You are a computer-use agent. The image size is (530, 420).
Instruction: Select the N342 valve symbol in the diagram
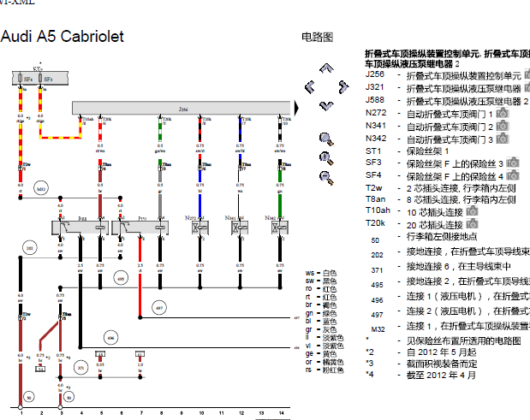[x=280, y=228]
